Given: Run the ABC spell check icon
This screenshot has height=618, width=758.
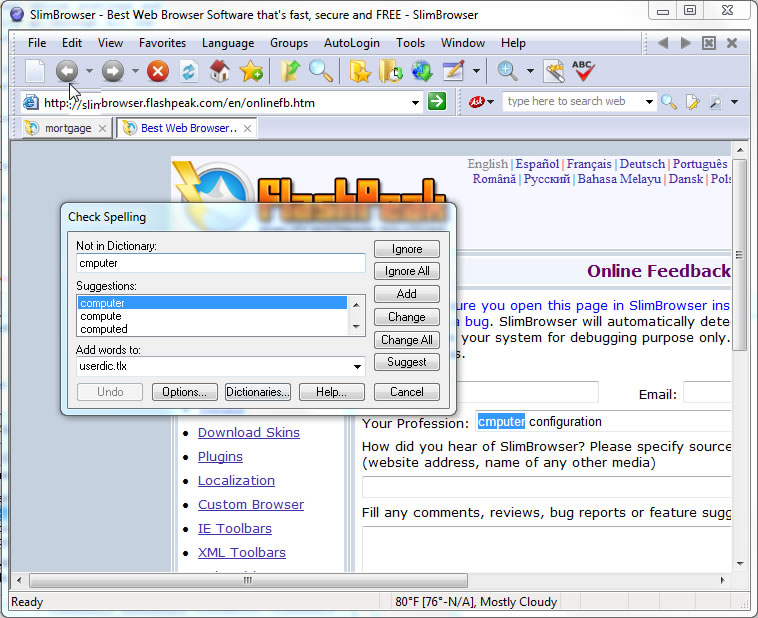Looking at the screenshot, I should click(583, 71).
